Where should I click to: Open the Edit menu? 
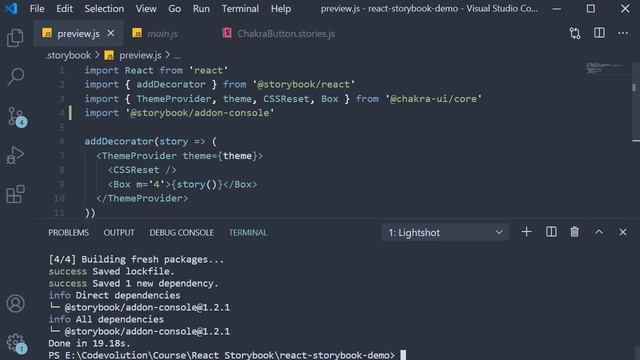64,9
